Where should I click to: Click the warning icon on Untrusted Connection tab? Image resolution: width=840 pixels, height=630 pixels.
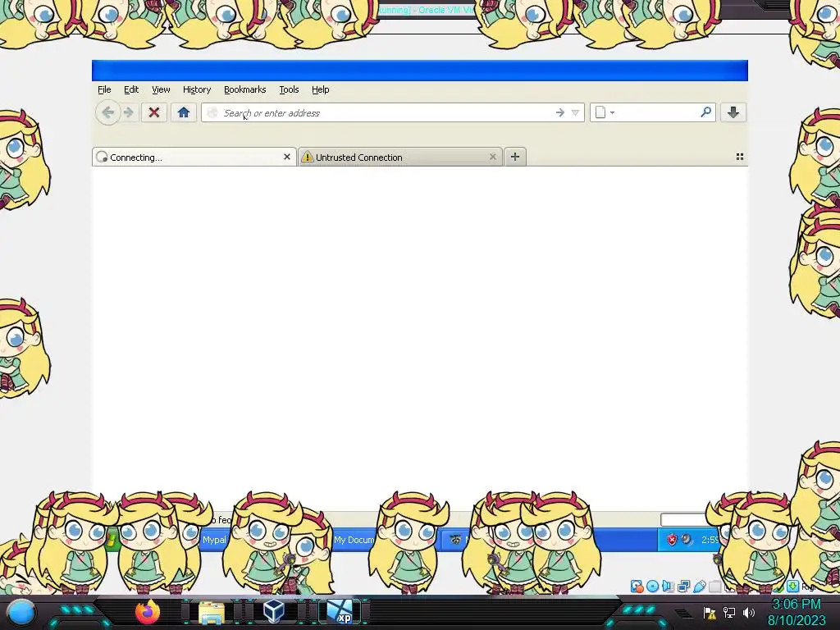coord(307,157)
